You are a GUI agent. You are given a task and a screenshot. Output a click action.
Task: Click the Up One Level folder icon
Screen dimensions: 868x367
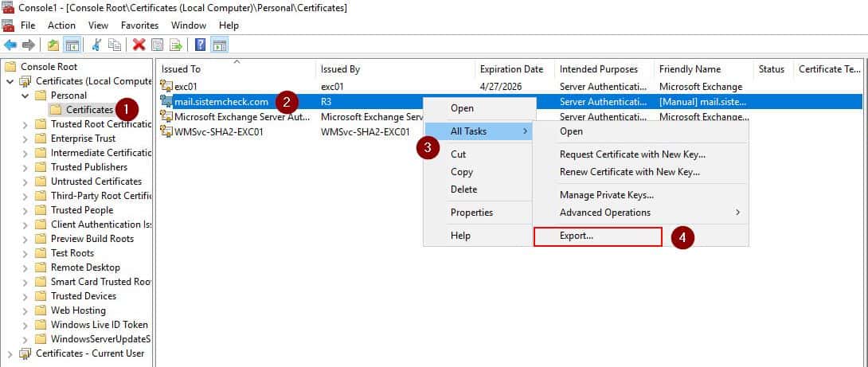point(53,45)
